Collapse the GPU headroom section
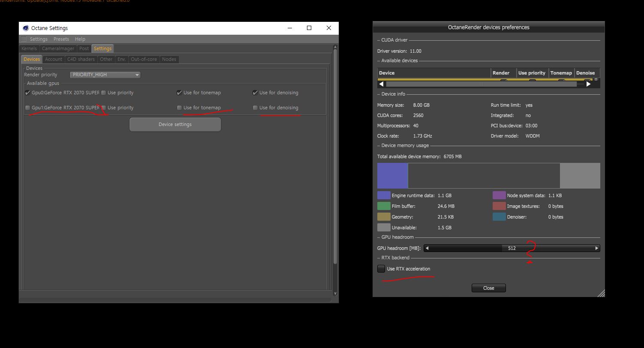644x348 pixels. coord(379,237)
